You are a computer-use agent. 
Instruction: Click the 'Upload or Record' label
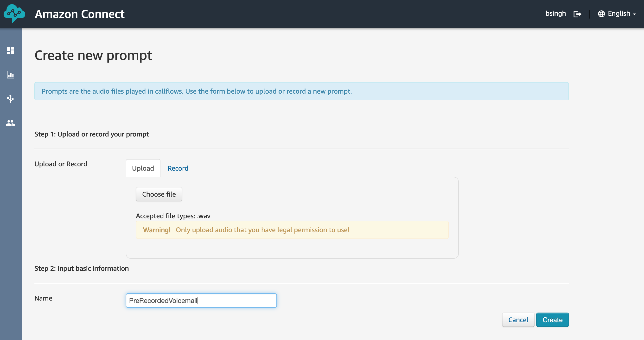(61, 164)
